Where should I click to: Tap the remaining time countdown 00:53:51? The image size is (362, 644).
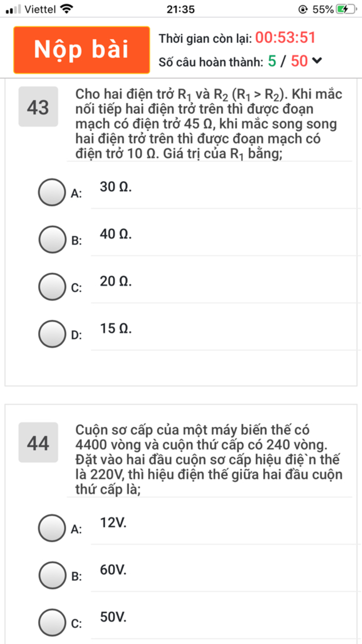coord(285,38)
